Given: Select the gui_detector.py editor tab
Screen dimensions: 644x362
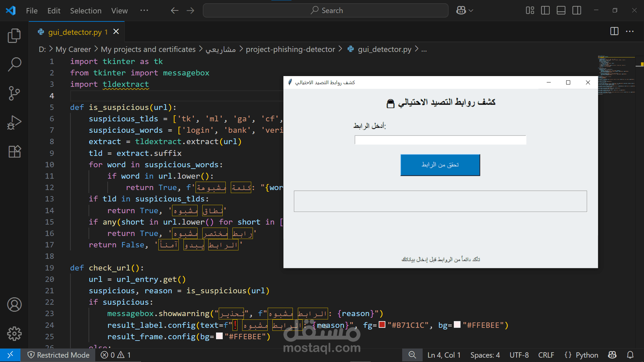Looking at the screenshot, I should (77, 32).
